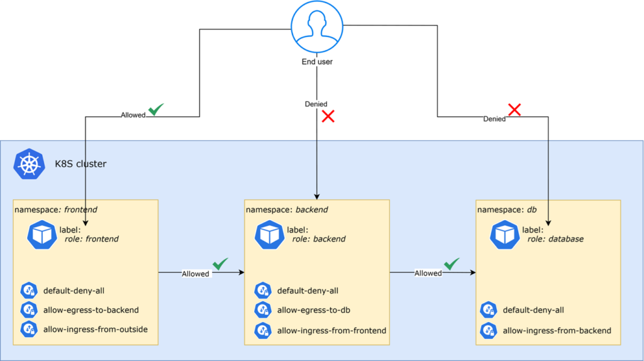This screenshot has height=361, width=644.
Task: Select the pod icon in backend namespace
Action: pyautogui.click(x=270, y=235)
